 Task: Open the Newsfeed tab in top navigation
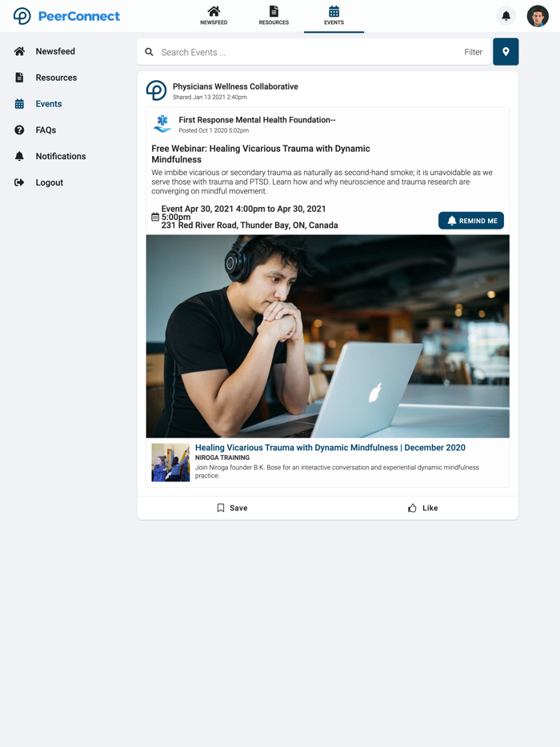pos(214,16)
